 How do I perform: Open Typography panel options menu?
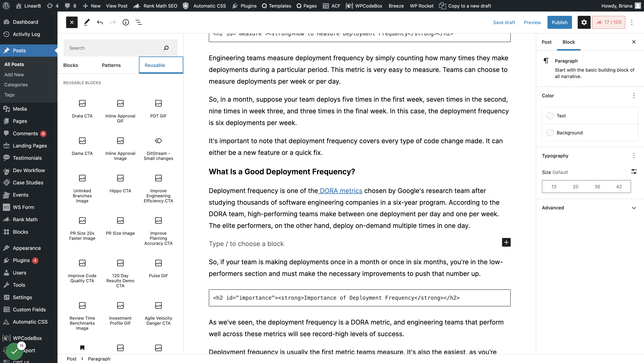(634, 156)
